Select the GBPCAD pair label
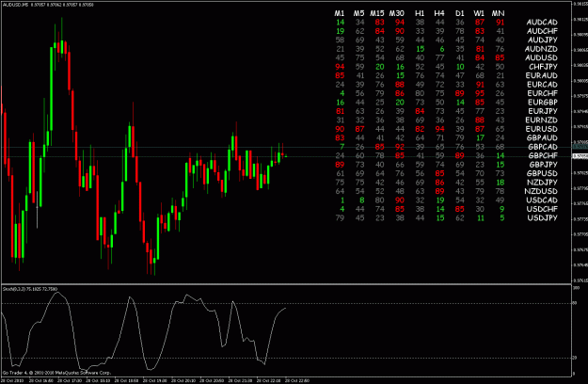 [x=543, y=147]
